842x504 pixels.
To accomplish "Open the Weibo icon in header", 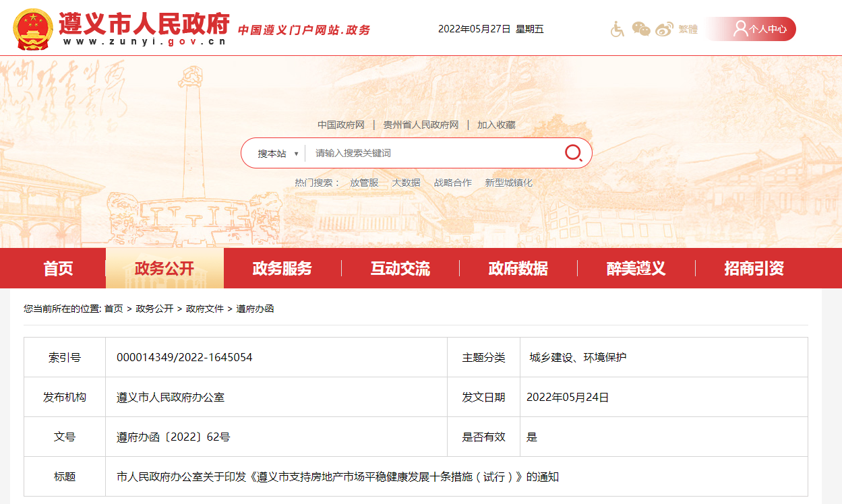I will (x=665, y=29).
